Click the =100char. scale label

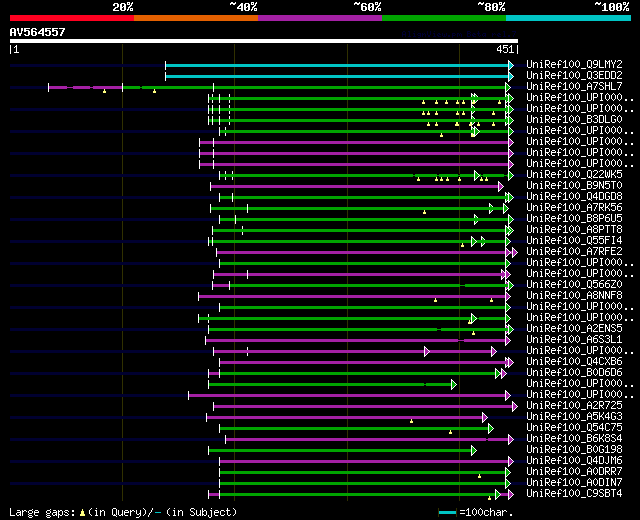486,512
